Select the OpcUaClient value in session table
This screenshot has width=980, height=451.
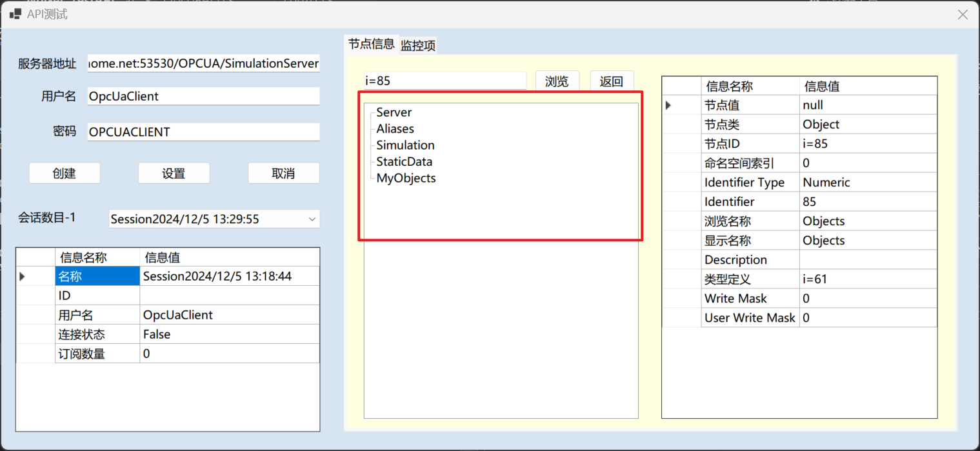pyautogui.click(x=230, y=315)
